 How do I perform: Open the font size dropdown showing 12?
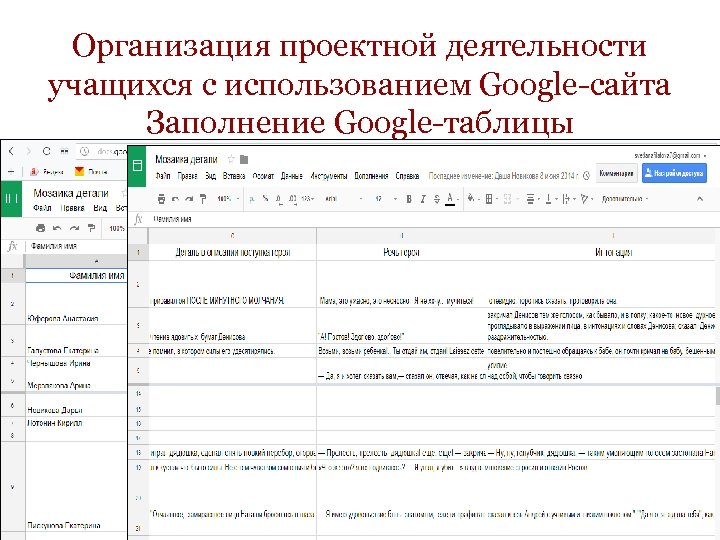(386, 199)
